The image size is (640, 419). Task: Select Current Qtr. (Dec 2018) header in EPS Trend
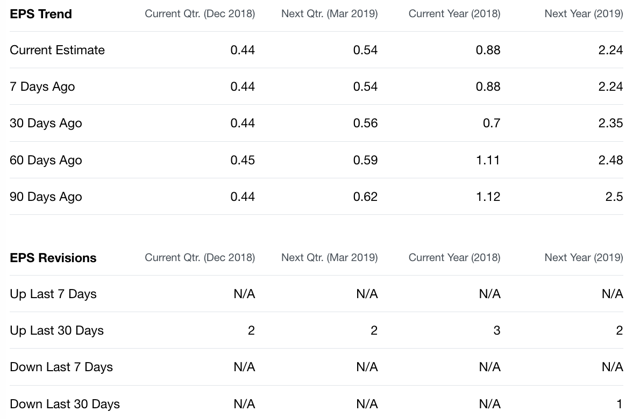pos(200,14)
